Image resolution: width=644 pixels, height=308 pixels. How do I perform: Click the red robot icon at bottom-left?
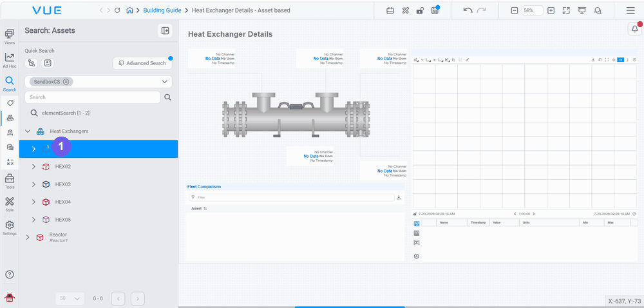coord(9,298)
